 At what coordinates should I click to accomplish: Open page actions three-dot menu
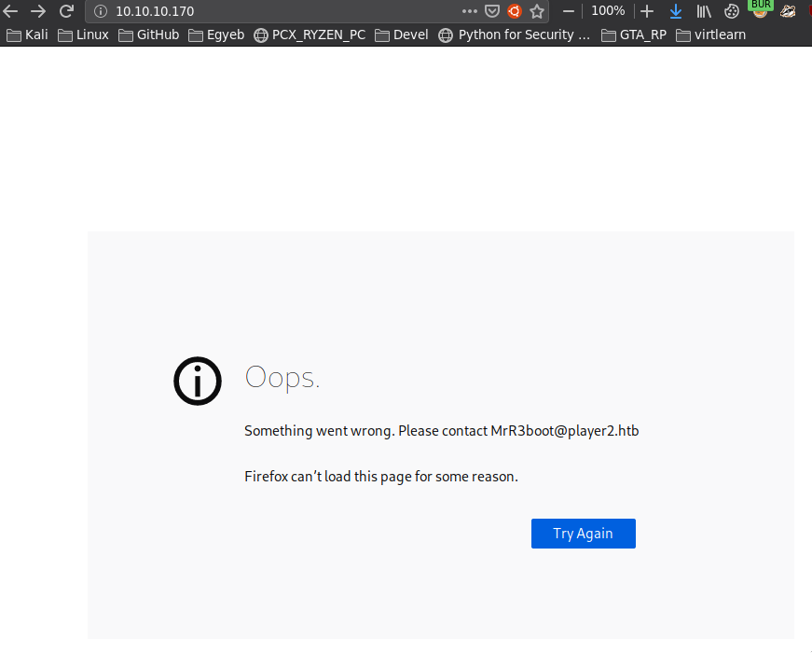pyautogui.click(x=469, y=11)
